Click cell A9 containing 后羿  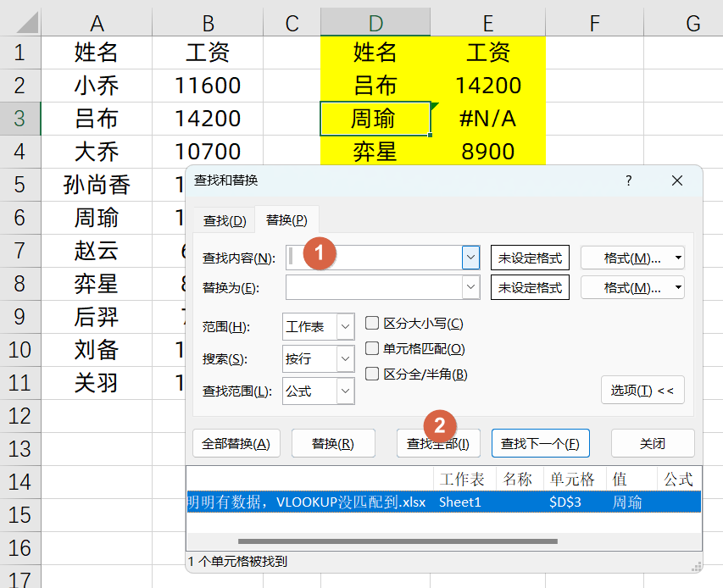(x=97, y=317)
